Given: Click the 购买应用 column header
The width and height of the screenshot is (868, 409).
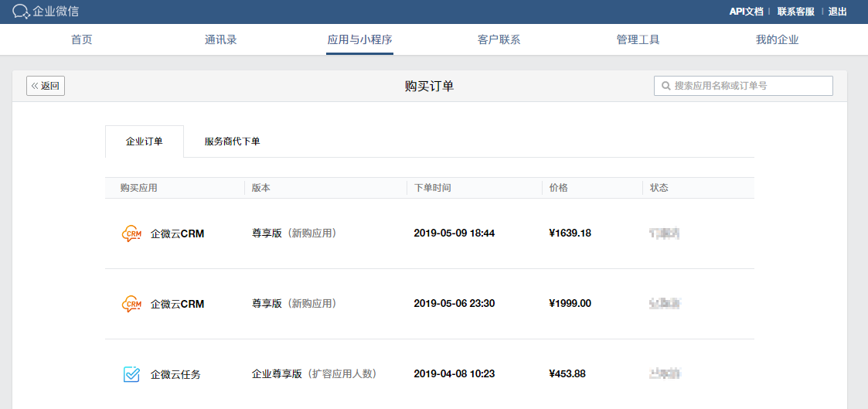Looking at the screenshot, I should click(138, 188).
